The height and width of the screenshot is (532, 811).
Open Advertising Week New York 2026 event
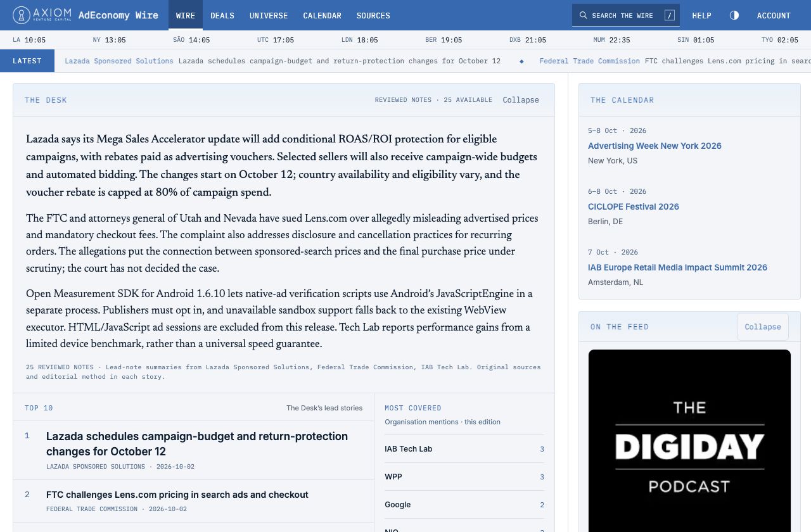pos(655,146)
